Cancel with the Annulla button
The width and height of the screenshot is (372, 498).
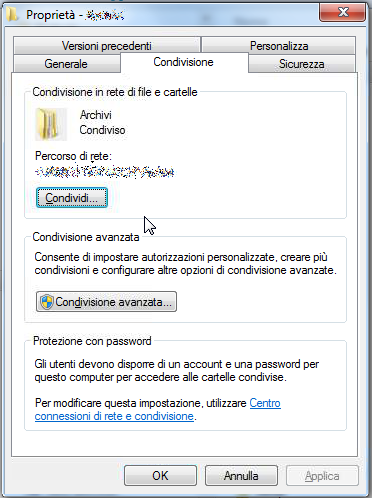tap(241, 476)
